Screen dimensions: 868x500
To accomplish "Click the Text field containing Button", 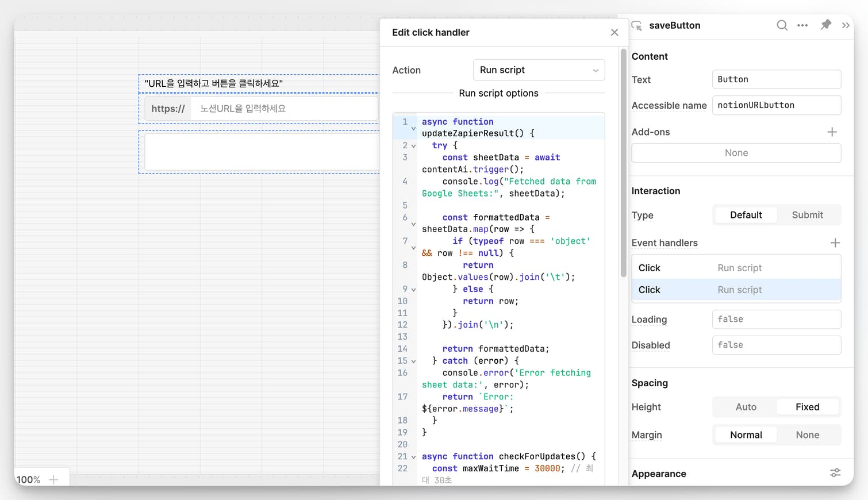I will coord(776,79).
